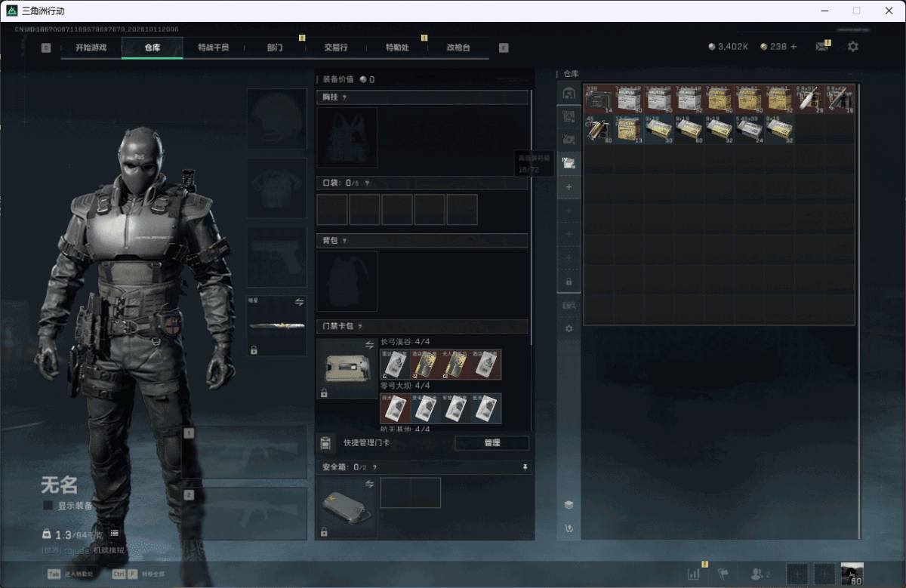Select the keycard case item
The image size is (906, 588).
point(347,368)
